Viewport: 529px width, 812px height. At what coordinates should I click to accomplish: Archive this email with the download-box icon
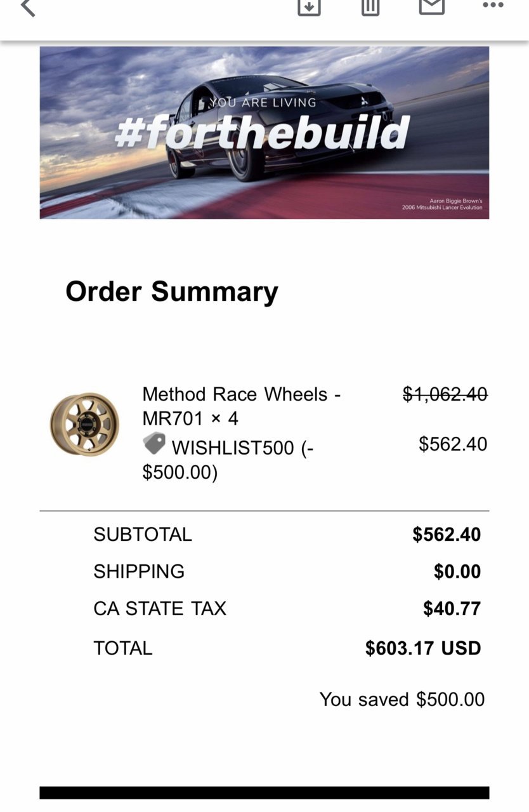point(309,7)
